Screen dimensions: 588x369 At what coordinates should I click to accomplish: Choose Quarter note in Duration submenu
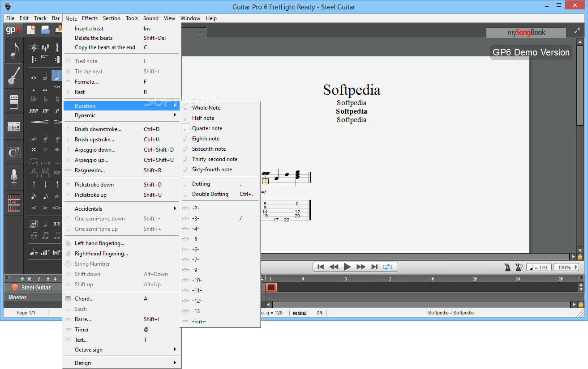(x=220, y=128)
